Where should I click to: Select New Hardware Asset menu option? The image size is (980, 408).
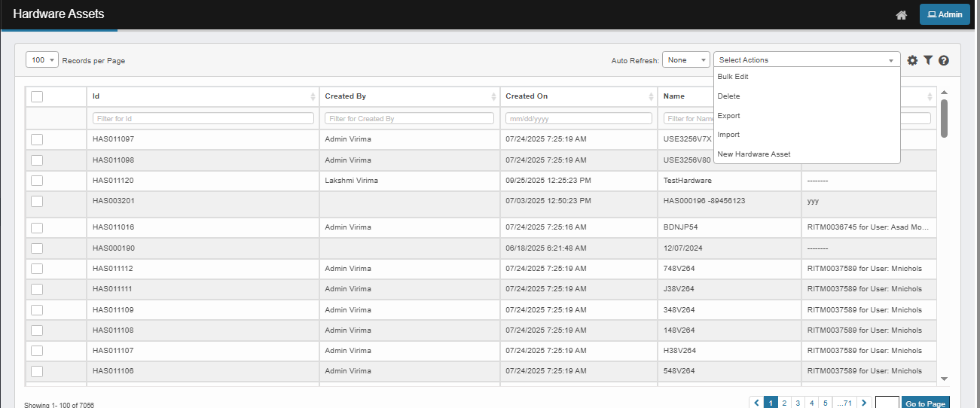pos(754,154)
